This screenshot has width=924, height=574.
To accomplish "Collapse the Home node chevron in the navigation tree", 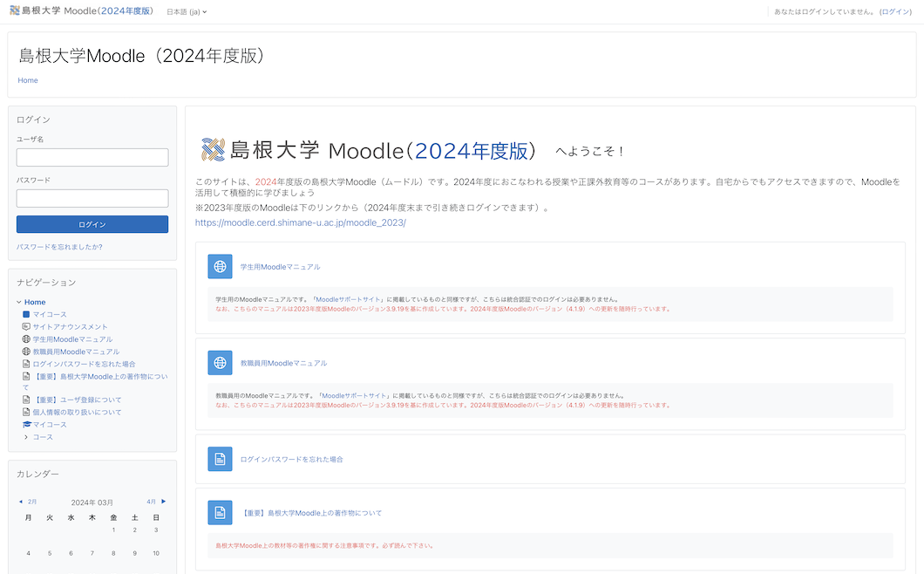I will point(19,302).
